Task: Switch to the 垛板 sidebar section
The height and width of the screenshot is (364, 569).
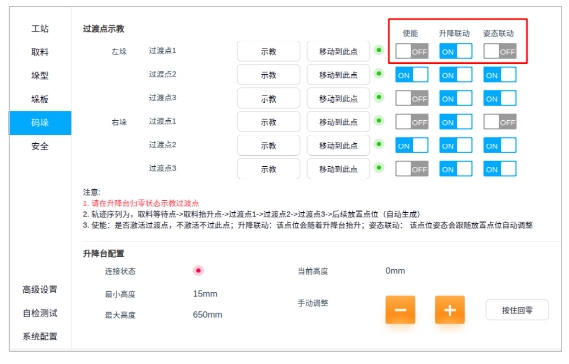Action: point(40,99)
